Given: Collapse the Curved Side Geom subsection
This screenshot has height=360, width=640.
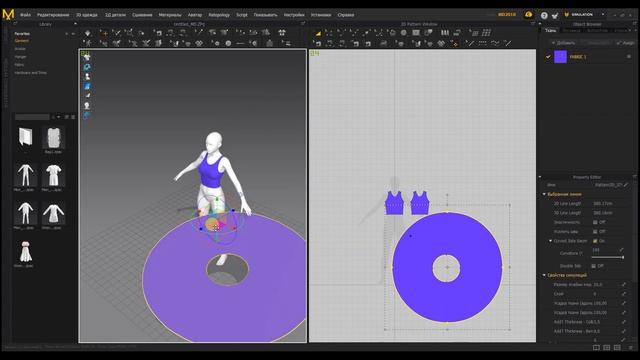Looking at the screenshot, I should (x=551, y=241).
